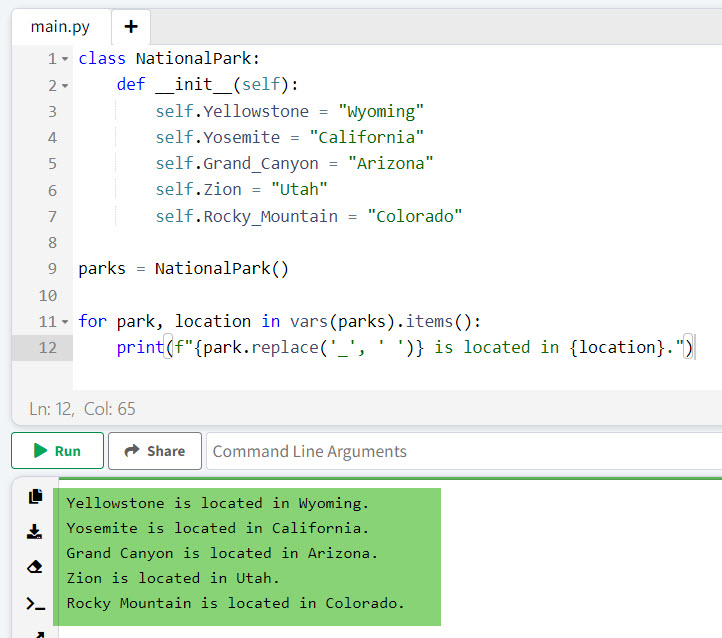Click the "Wyoming" string on line 3
Screen dimensions: 722x638
pos(381,111)
